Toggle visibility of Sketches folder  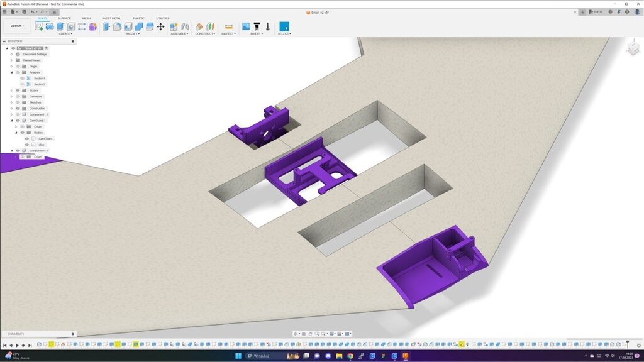pyautogui.click(x=18, y=102)
